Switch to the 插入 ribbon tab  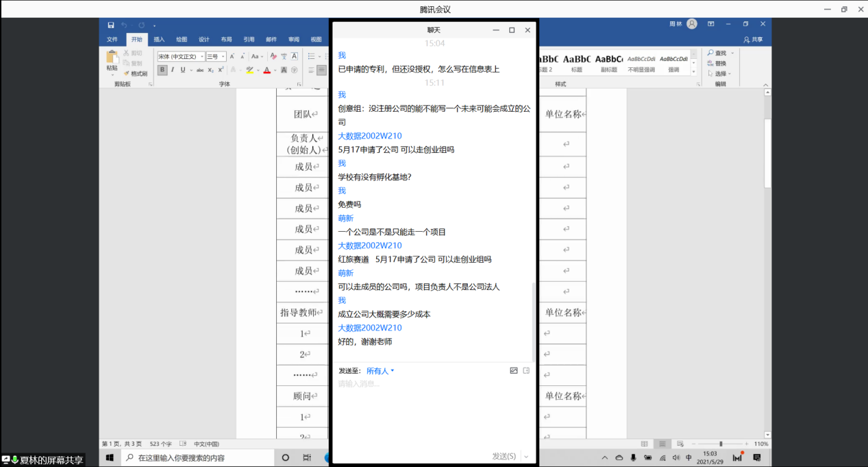(158, 39)
